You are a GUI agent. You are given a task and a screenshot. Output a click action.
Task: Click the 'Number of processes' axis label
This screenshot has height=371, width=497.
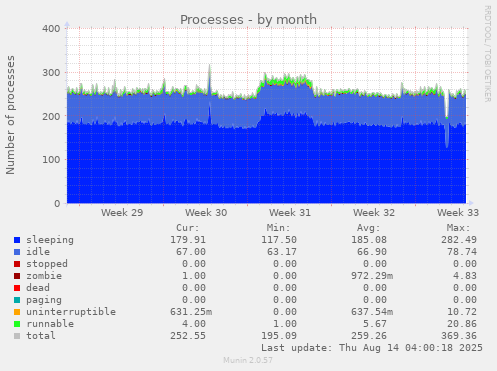pyautogui.click(x=10, y=115)
